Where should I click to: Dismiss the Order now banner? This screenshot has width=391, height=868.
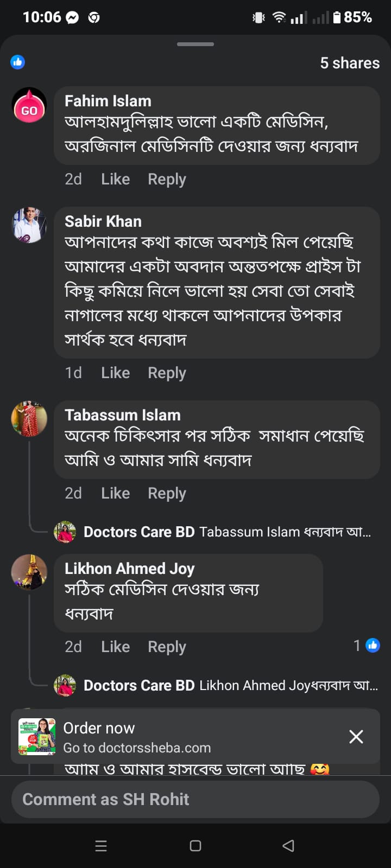356,737
